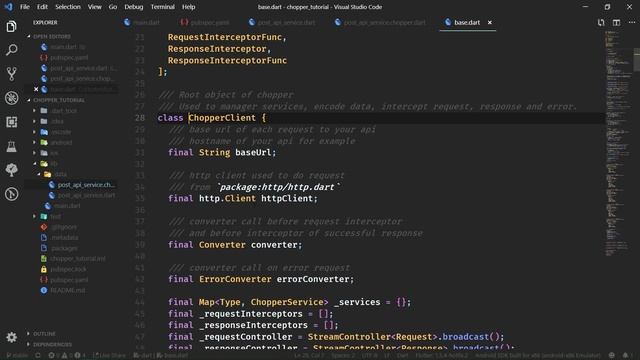Open the Source Control view
640x360 pixels.
(x=11, y=74)
